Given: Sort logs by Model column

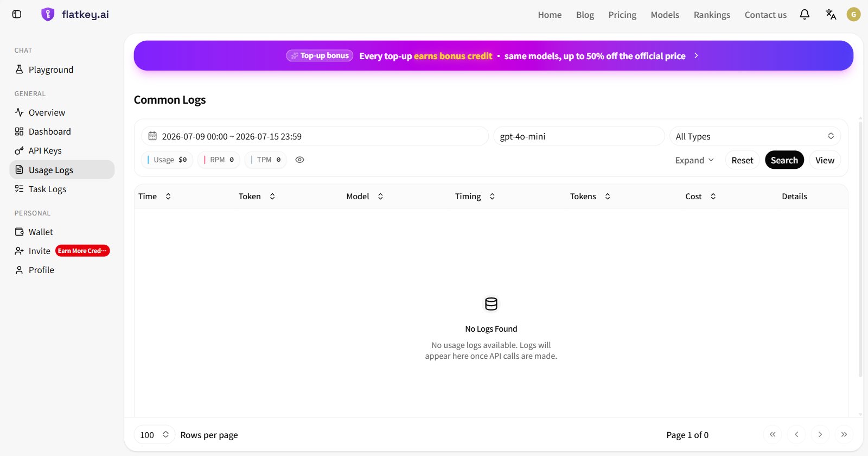Looking at the screenshot, I should [x=365, y=197].
